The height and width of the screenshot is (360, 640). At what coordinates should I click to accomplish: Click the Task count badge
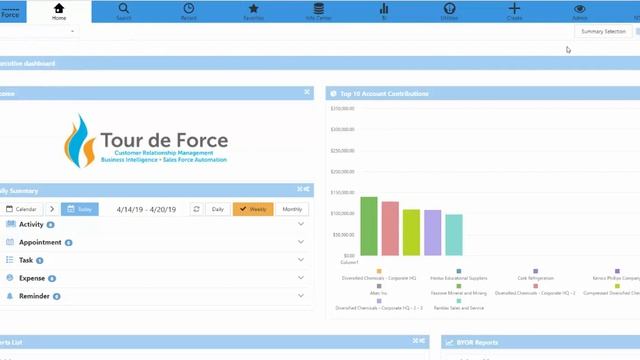(x=40, y=261)
